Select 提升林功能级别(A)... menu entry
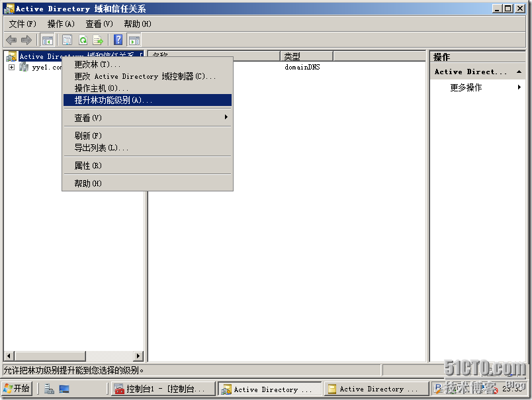Viewport: 532px width, 400px height. coord(148,100)
